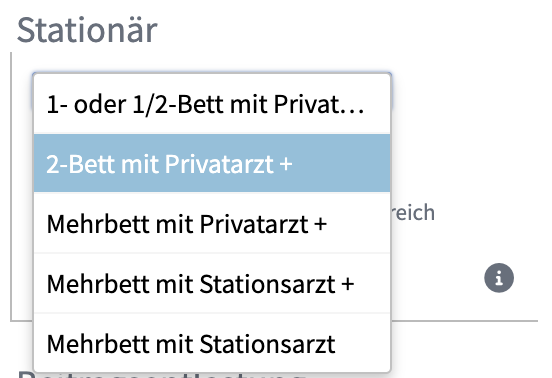
Task: Choose '1- oder 1/2-Bett mit Privat…' option
Action: click(212, 105)
